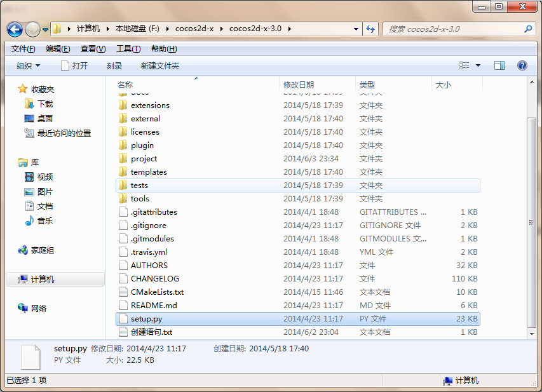Select the project folder icon
The height and width of the screenshot is (392, 542).
pos(123,159)
